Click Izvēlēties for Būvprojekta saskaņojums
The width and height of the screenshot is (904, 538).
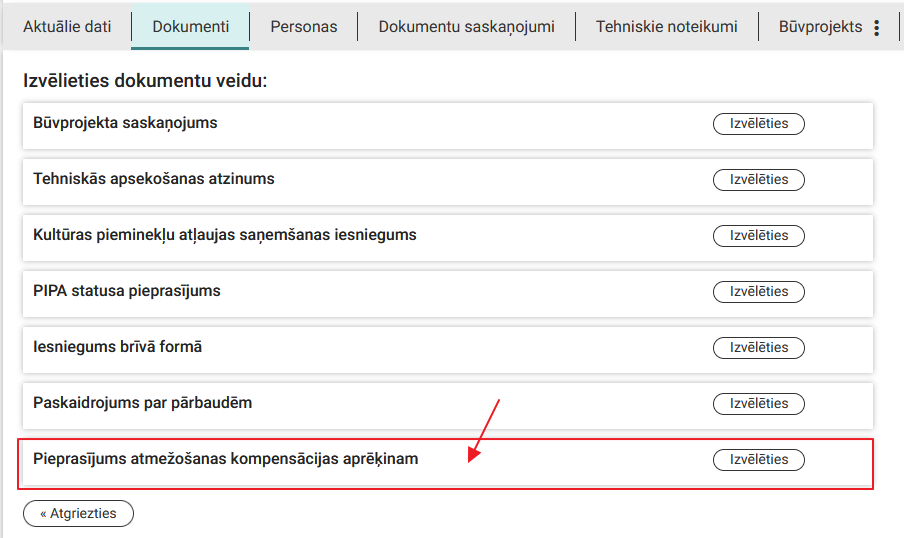point(758,124)
